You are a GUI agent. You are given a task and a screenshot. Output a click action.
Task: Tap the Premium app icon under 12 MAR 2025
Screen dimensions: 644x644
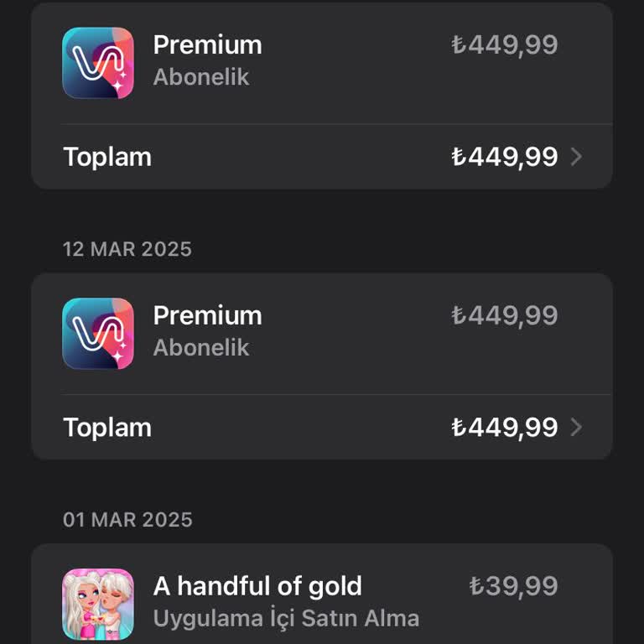[98, 334]
